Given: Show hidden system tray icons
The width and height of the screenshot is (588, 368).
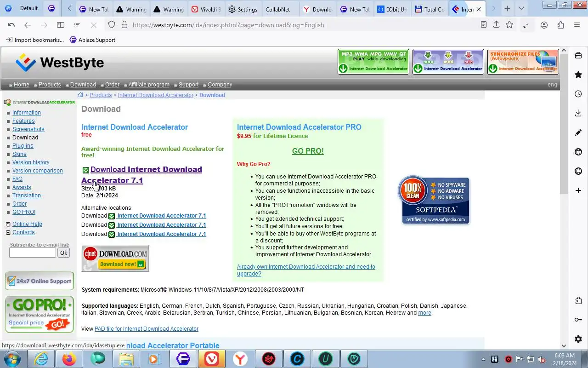Looking at the screenshot, I should [x=483, y=359].
